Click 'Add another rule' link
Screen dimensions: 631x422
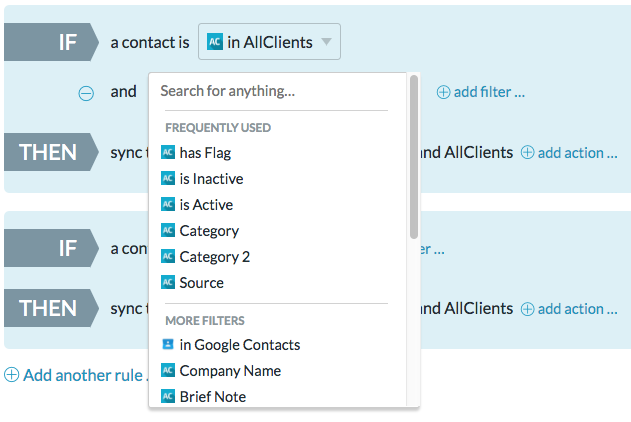click(x=76, y=375)
